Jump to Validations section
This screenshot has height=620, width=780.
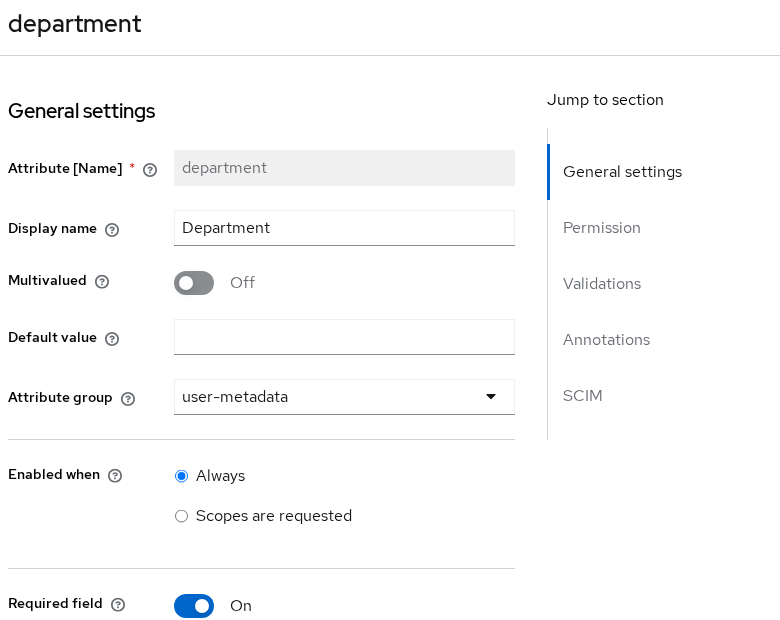click(602, 284)
